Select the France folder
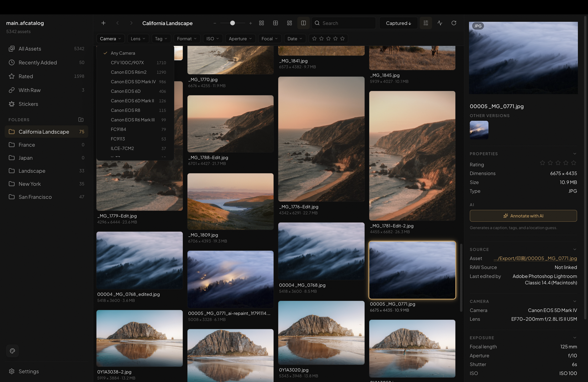The height and width of the screenshot is (382, 588). pos(46,145)
